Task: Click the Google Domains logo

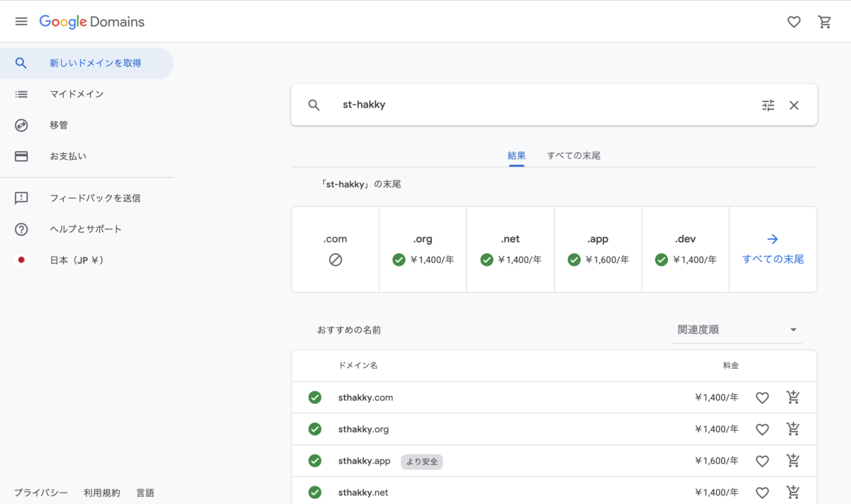Action: coord(91,22)
